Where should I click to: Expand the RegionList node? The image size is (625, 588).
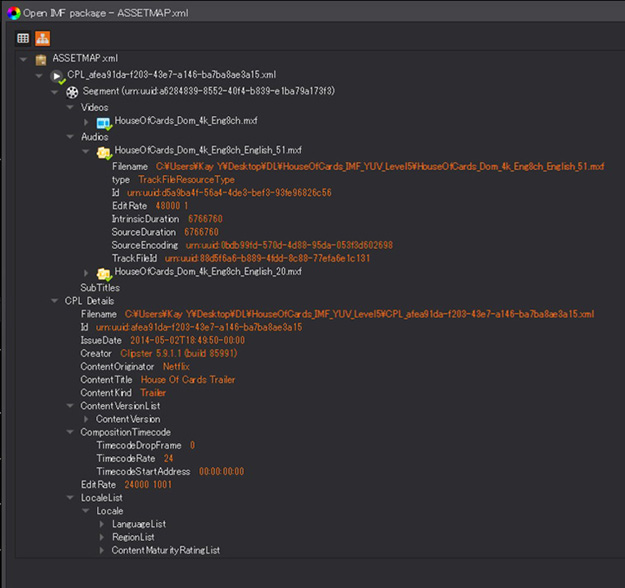(x=102, y=537)
